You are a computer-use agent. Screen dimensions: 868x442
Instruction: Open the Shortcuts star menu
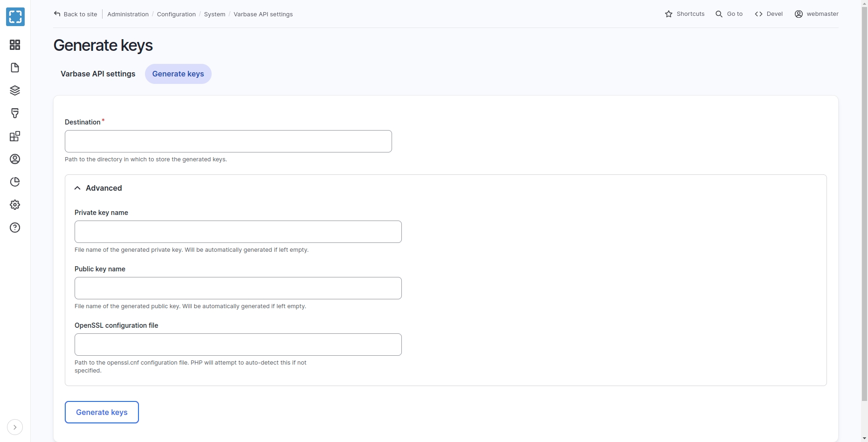click(684, 14)
